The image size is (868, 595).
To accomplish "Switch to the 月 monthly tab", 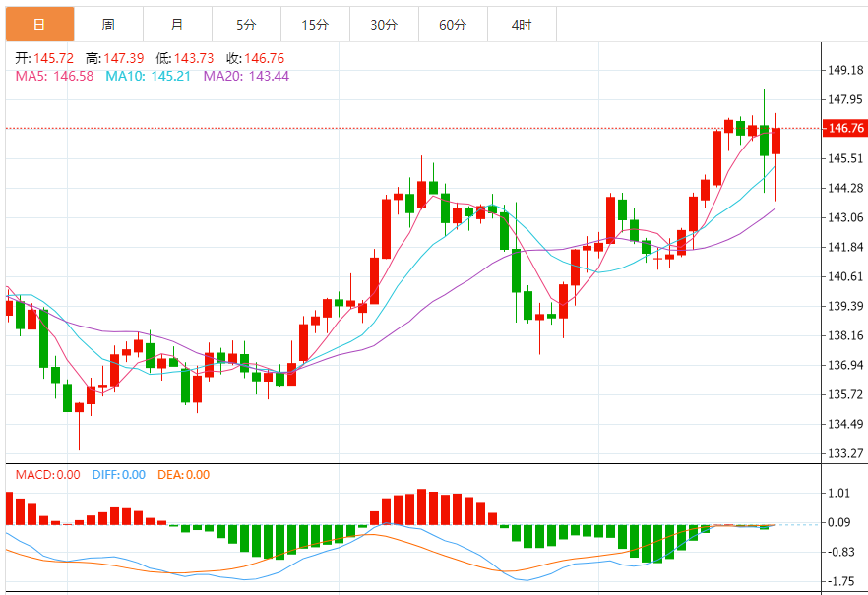I will coord(177,25).
